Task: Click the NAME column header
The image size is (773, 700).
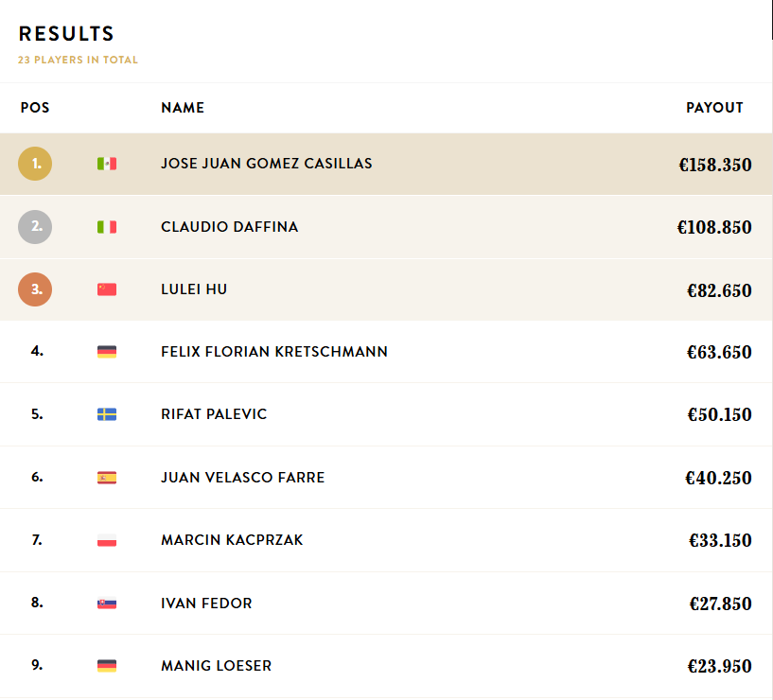Action: point(183,108)
